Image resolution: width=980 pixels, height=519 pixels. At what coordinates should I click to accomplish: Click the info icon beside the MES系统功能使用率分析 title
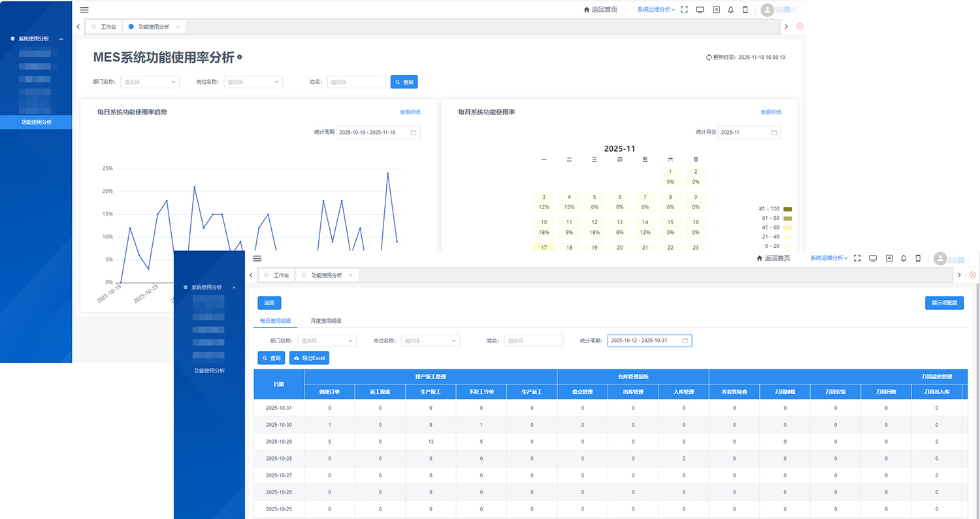pyautogui.click(x=240, y=58)
